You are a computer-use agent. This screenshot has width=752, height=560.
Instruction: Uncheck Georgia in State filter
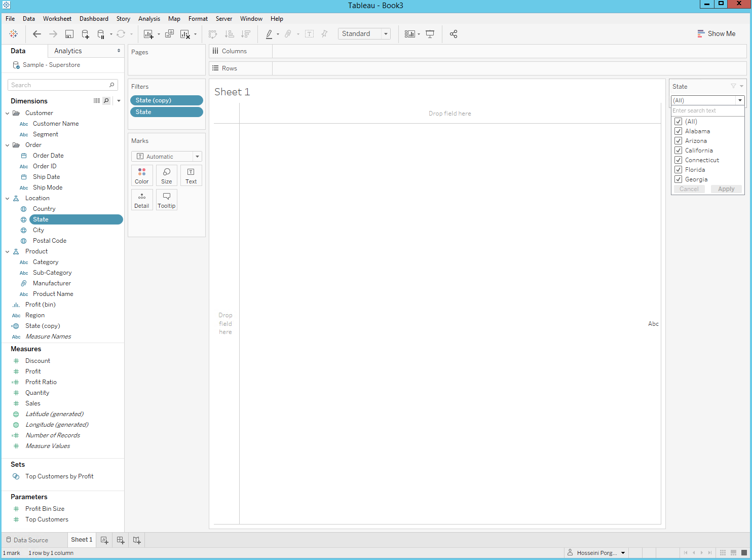(x=678, y=179)
